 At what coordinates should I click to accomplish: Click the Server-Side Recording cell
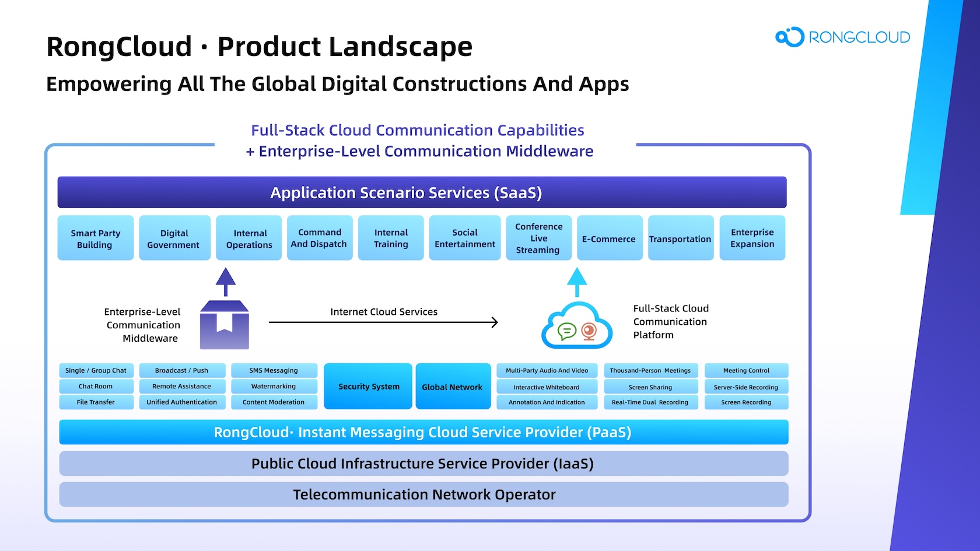[747, 387]
